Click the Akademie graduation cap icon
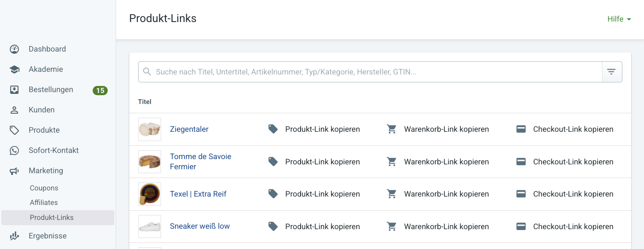This screenshot has height=249, width=644. (15, 69)
